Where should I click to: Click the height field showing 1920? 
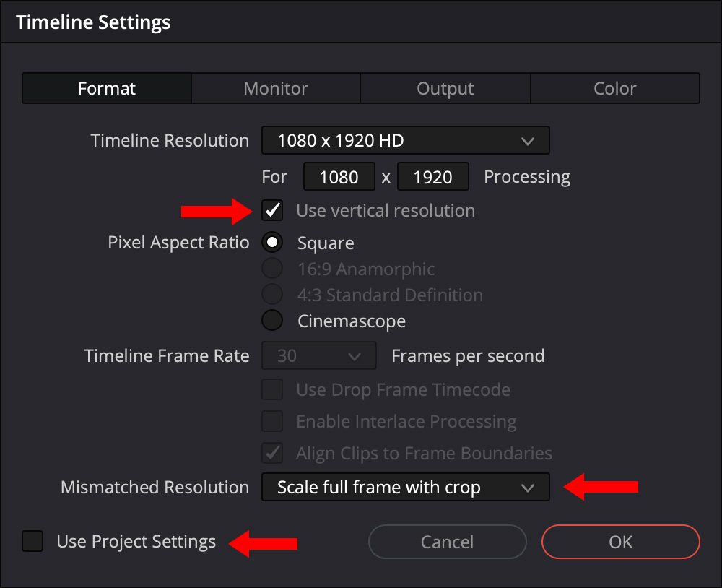coord(433,177)
